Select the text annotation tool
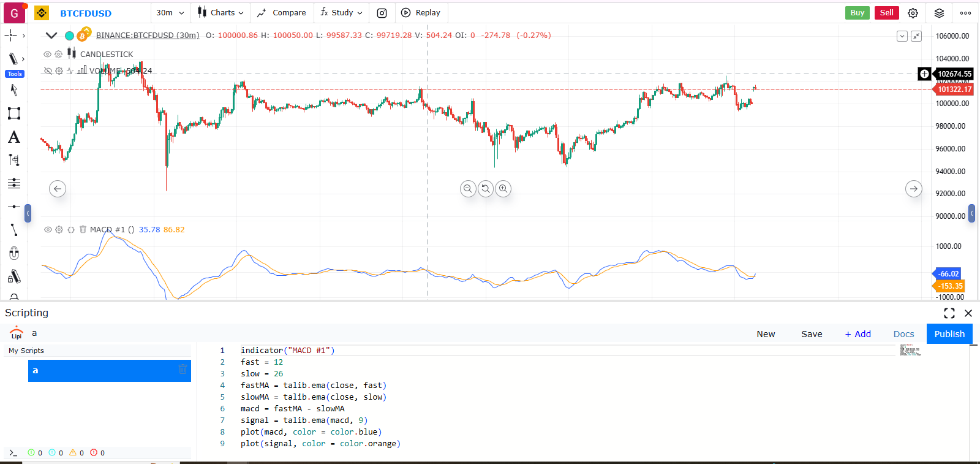The width and height of the screenshot is (980, 464). (x=13, y=137)
